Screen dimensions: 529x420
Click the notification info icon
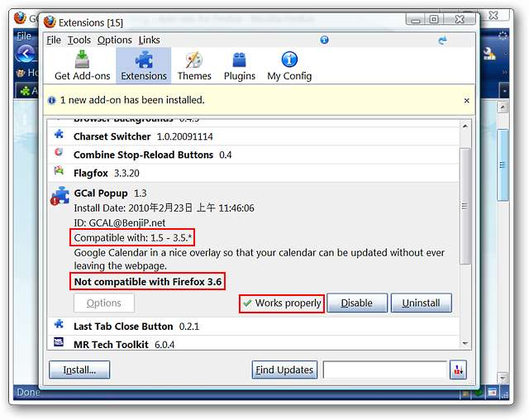point(51,100)
